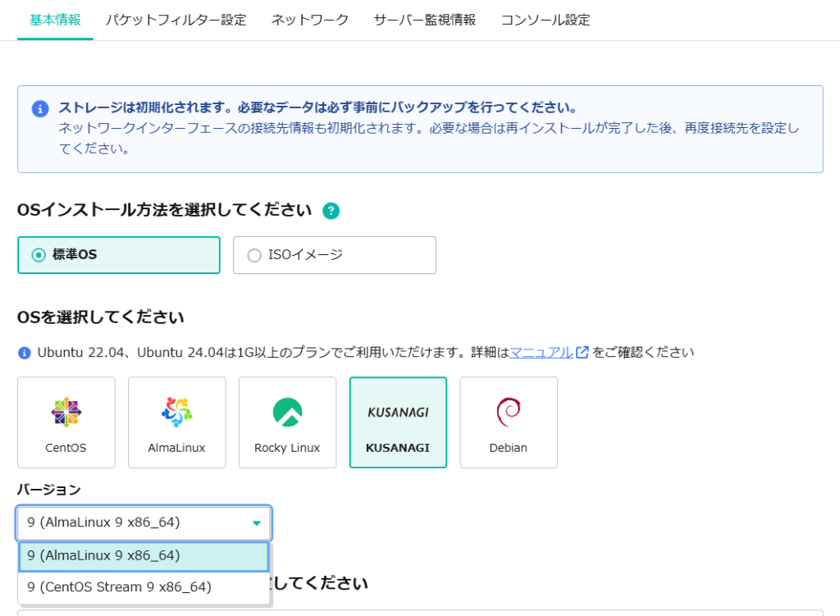Open the コンソール設定 tab

click(x=545, y=20)
